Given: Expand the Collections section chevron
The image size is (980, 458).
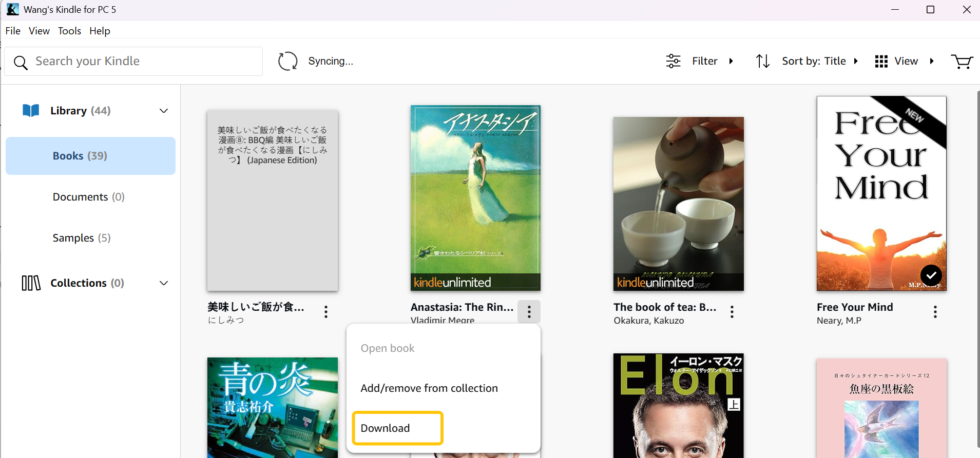Looking at the screenshot, I should click(164, 283).
